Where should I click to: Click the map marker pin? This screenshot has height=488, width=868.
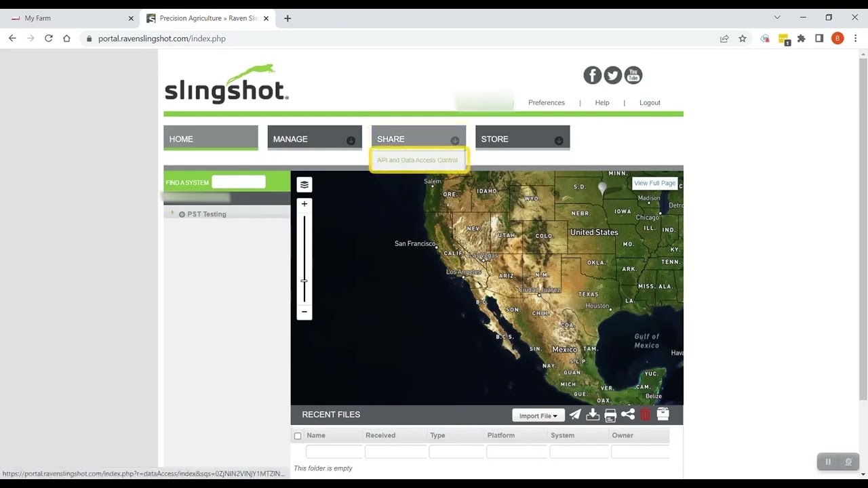(602, 188)
